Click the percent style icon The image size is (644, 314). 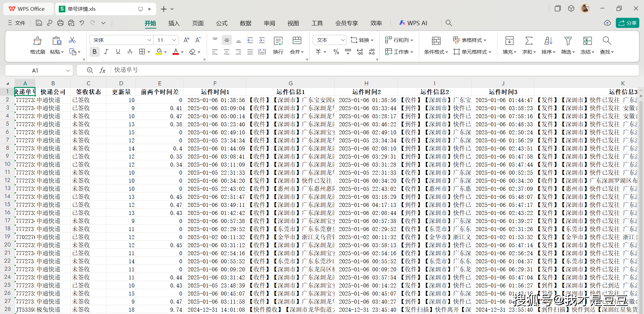(336, 52)
